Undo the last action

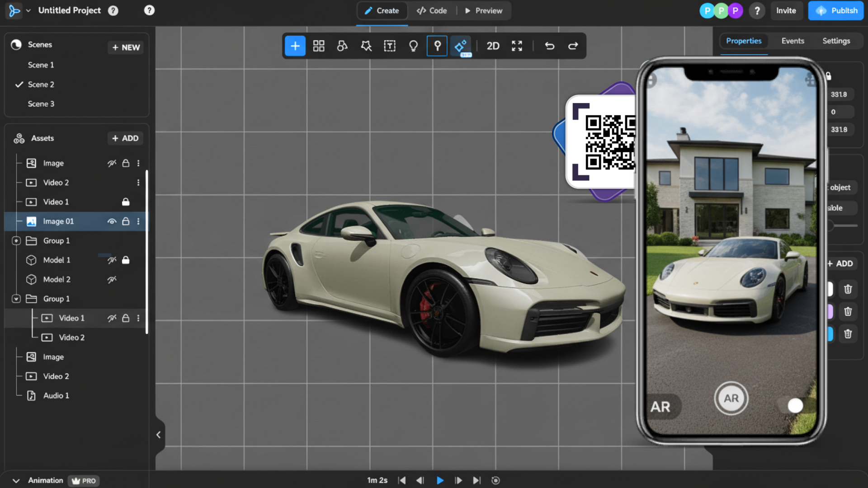click(x=549, y=46)
